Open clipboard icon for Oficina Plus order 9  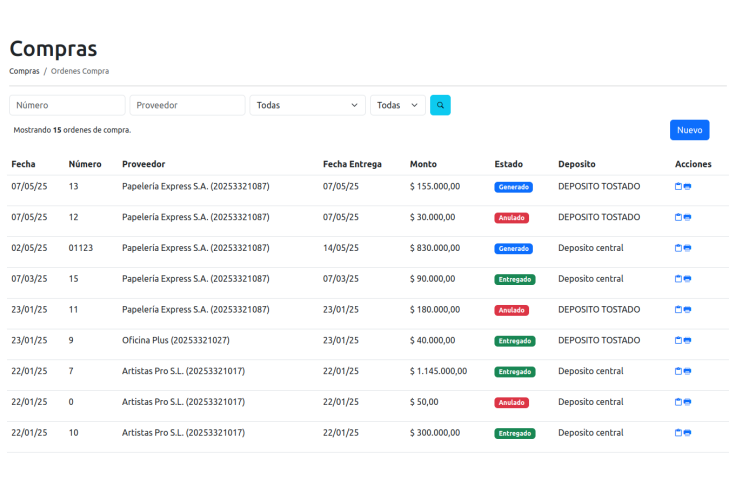(x=678, y=340)
